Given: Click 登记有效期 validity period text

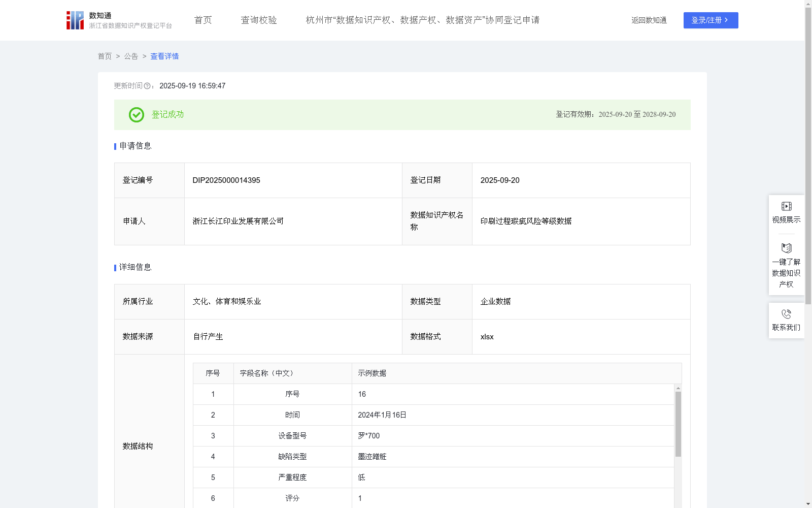Looking at the screenshot, I should click(x=616, y=115).
